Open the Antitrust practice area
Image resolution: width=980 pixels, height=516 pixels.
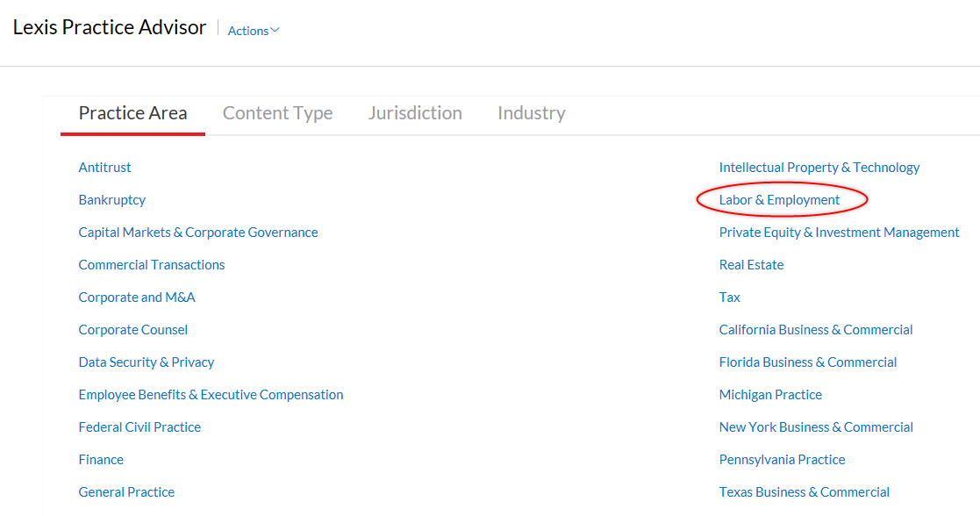pos(104,168)
